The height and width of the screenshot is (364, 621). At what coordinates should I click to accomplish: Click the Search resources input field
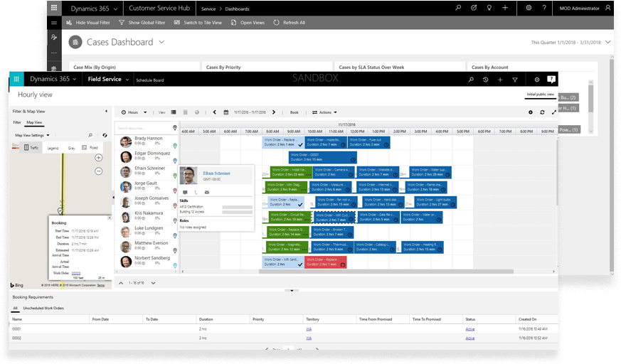click(x=144, y=128)
